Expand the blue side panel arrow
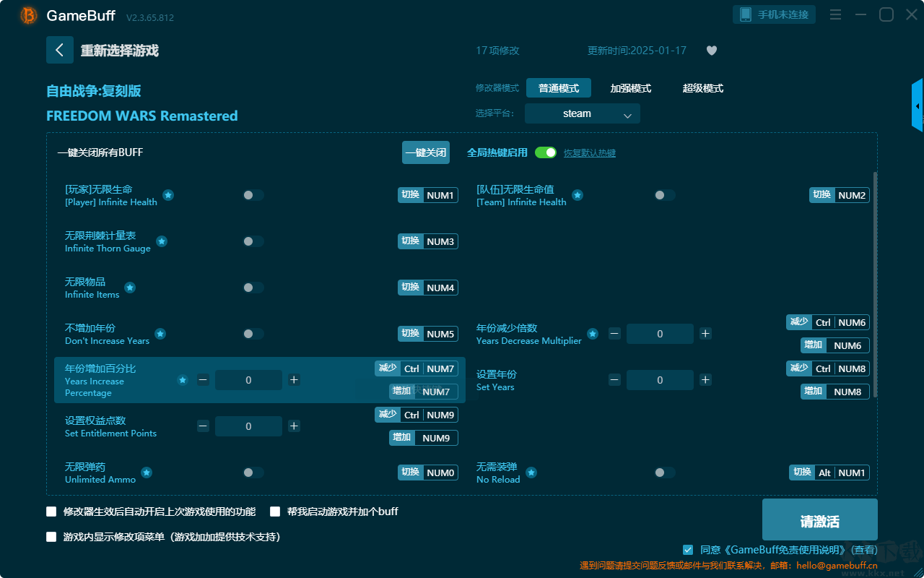The image size is (924, 578). coord(918,105)
